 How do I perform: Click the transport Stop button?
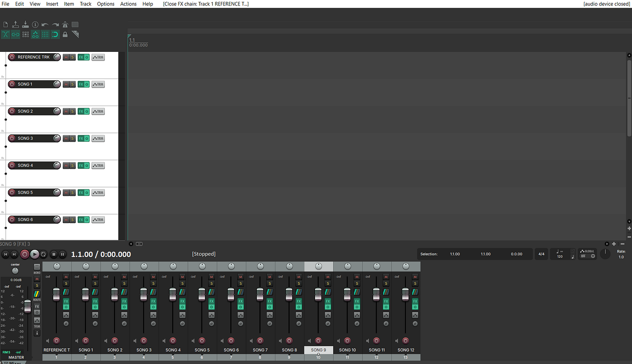pyautogui.click(x=54, y=254)
